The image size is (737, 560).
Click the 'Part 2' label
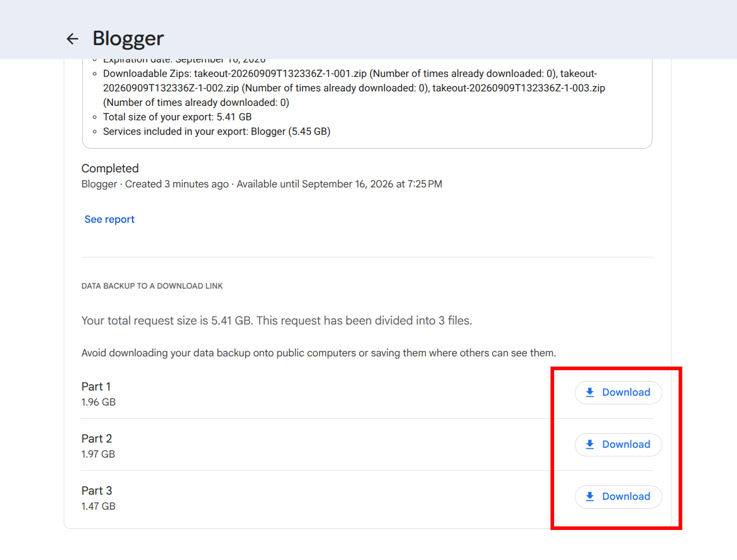click(97, 439)
